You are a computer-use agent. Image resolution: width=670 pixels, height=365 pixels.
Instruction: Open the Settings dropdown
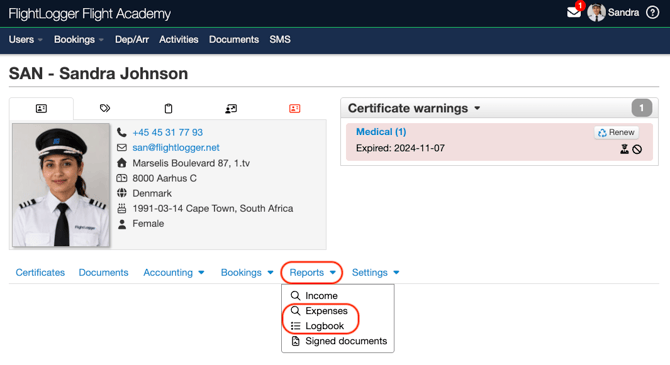(x=375, y=273)
